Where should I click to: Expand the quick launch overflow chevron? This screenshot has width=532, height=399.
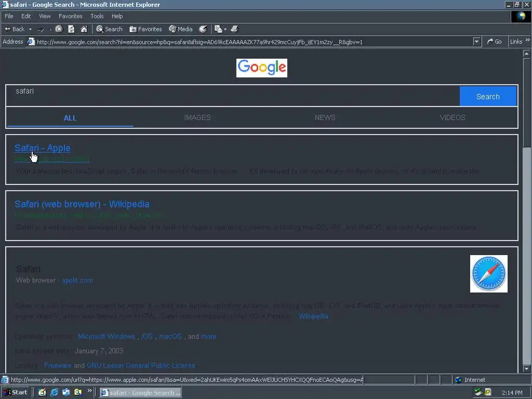tap(89, 391)
